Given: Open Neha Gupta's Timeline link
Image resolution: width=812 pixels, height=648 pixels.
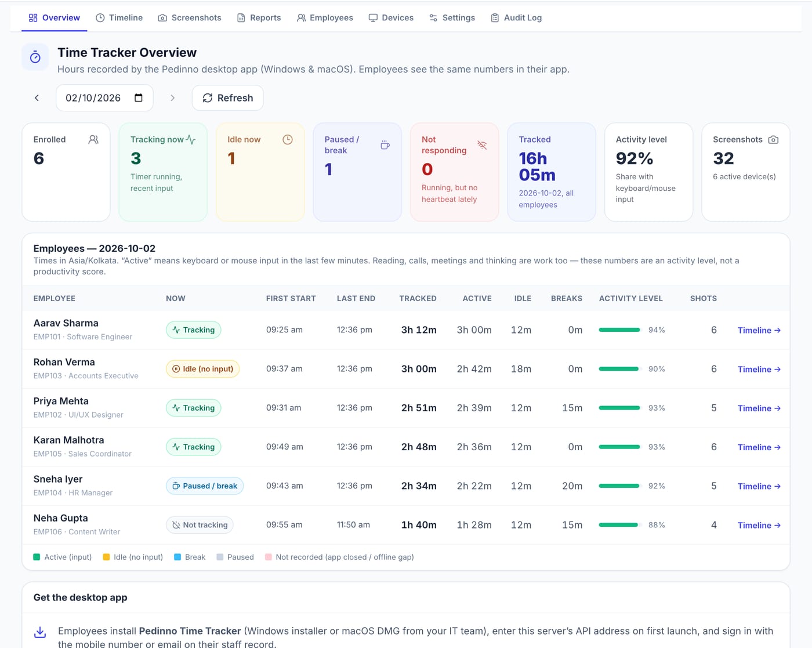Looking at the screenshot, I should [x=759, y=525].
